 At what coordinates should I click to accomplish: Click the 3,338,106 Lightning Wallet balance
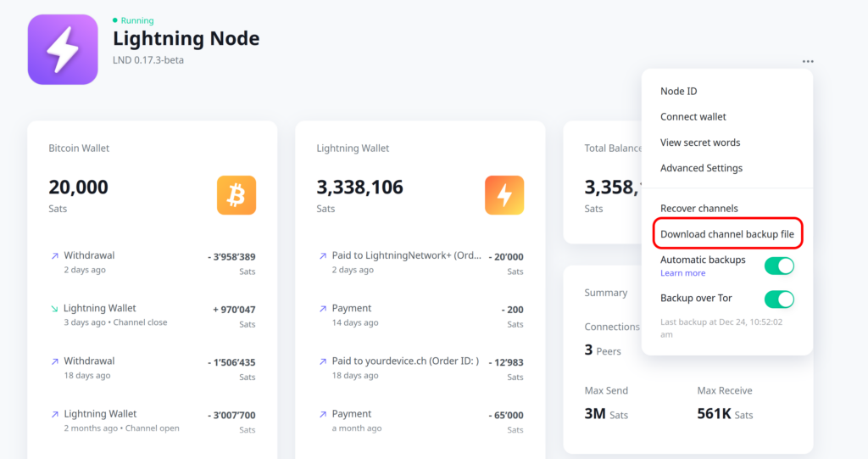click(359, 188)
